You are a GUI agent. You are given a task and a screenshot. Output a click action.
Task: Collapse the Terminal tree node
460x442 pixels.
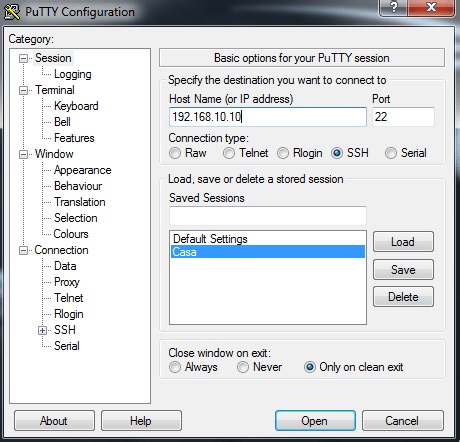click(23, 91)
